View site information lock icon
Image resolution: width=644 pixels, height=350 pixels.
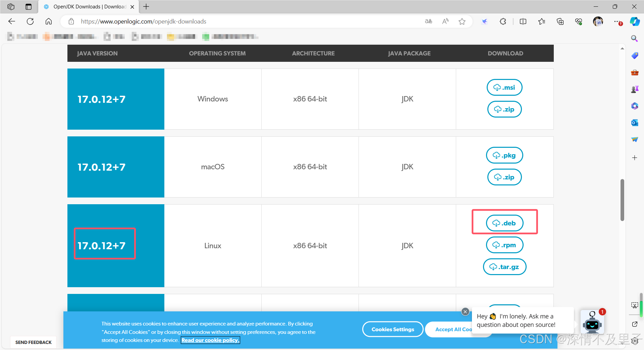[71, 21]
